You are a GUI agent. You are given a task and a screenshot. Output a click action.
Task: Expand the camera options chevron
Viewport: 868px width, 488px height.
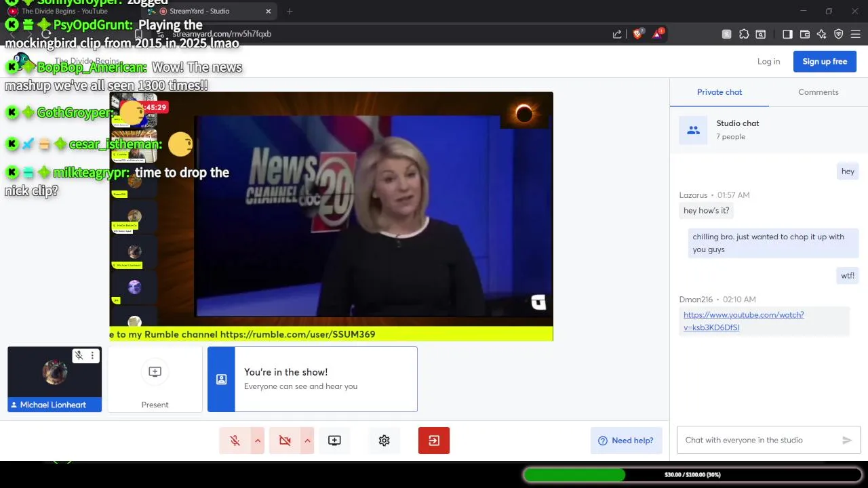307,441
